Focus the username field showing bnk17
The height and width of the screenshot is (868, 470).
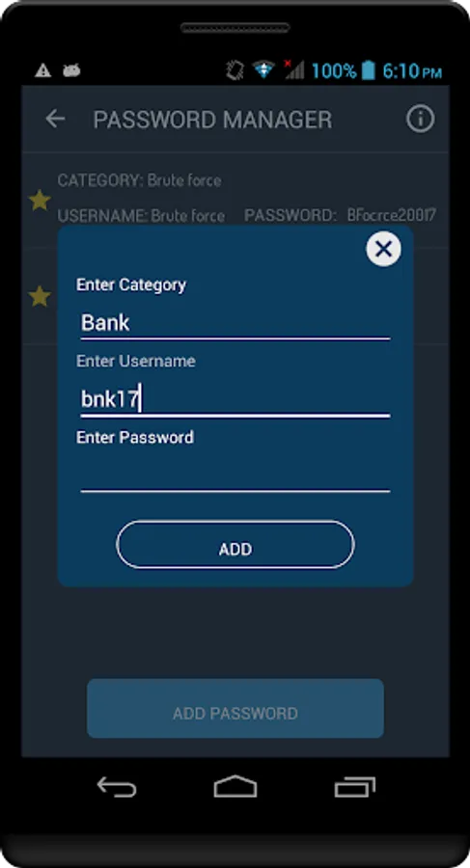tap(235, 399)
